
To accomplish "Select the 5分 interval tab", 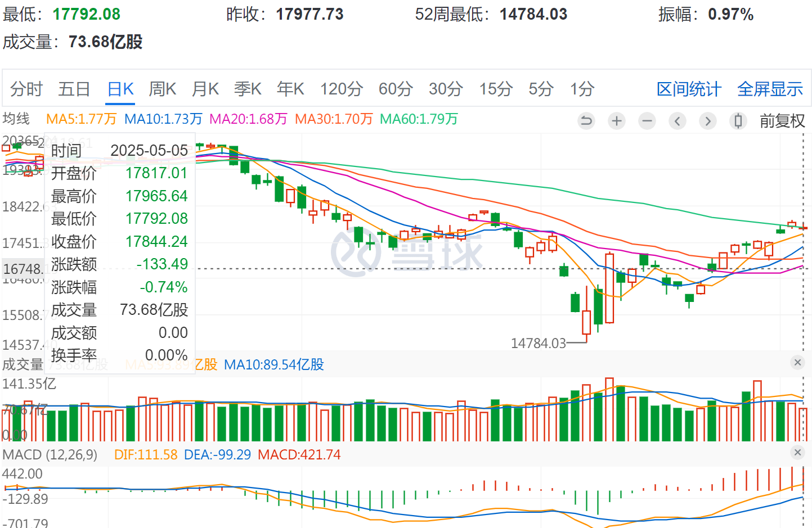I will (541, 89).
